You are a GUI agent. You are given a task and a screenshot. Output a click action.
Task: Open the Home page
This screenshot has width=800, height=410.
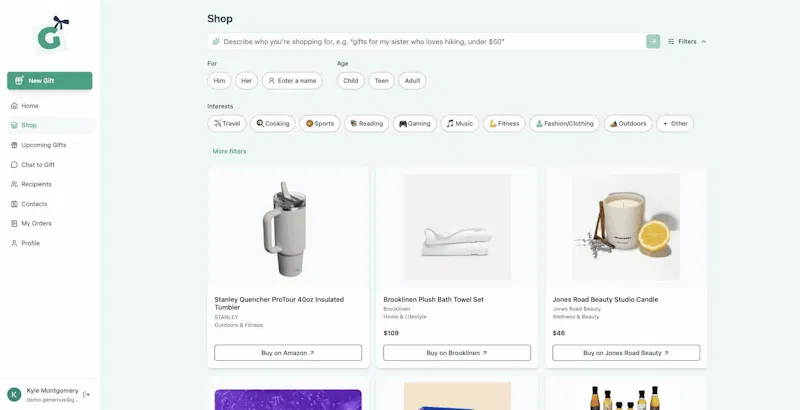[x=50, y=106]
